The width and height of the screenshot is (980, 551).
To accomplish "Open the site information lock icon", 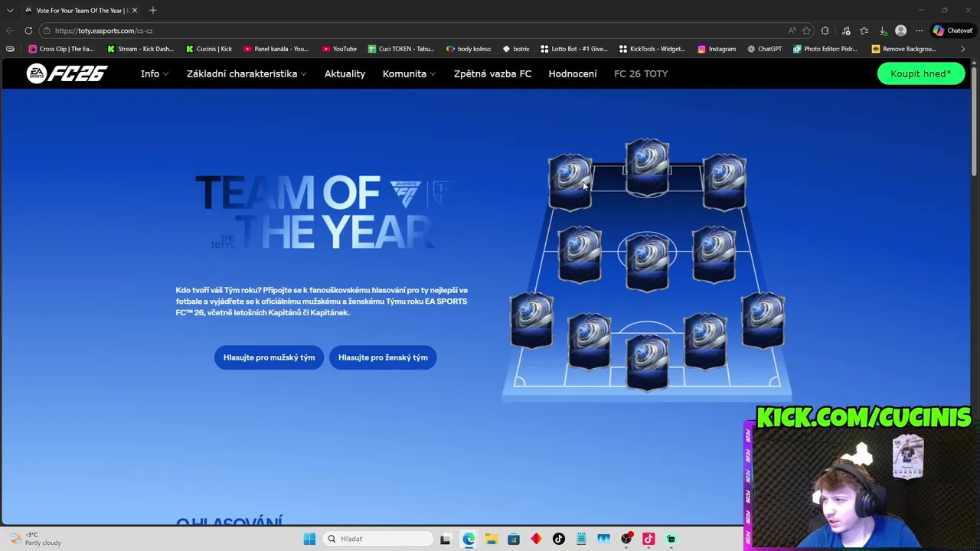I will coord(47,31).
